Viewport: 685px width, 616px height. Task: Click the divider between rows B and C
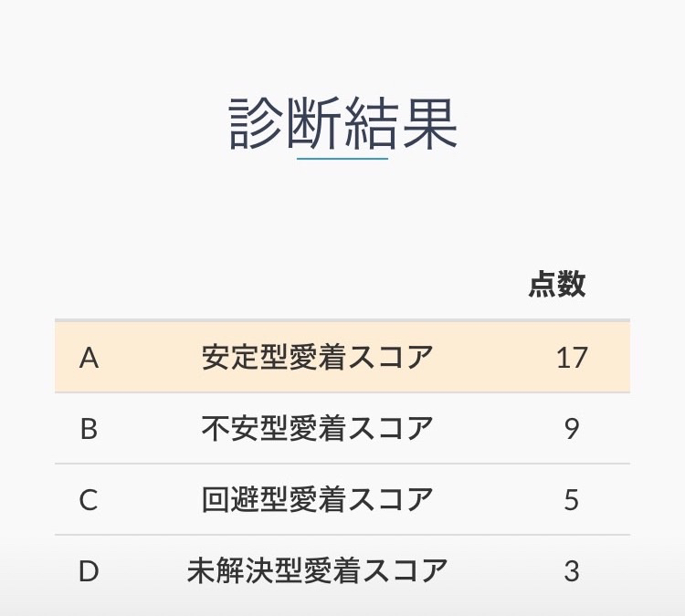342,464
